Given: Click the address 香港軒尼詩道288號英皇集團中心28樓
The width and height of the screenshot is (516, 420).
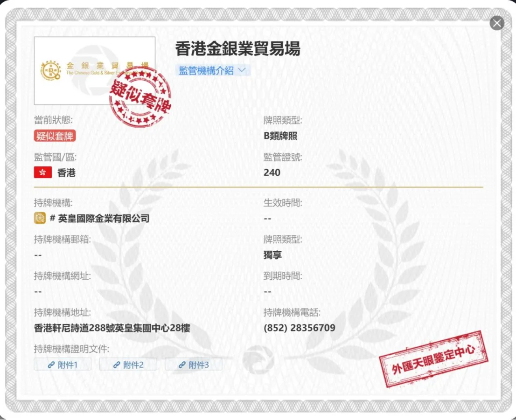Looking at the screenshot, I should 112,328.
